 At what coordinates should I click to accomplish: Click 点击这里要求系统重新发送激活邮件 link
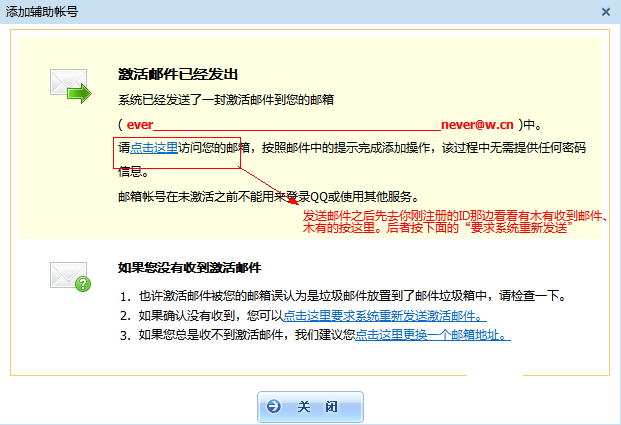(x=385, y=316)
